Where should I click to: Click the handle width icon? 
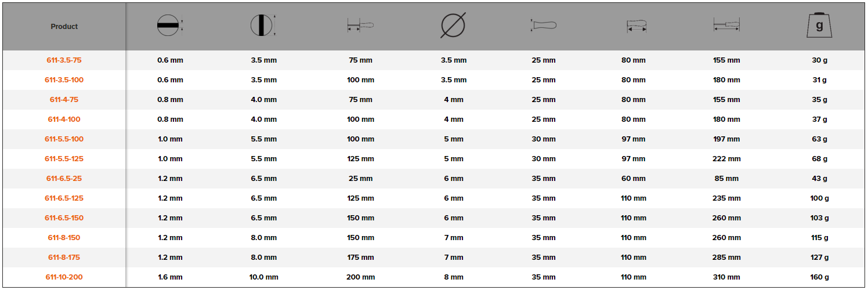[x=543, y=26]
